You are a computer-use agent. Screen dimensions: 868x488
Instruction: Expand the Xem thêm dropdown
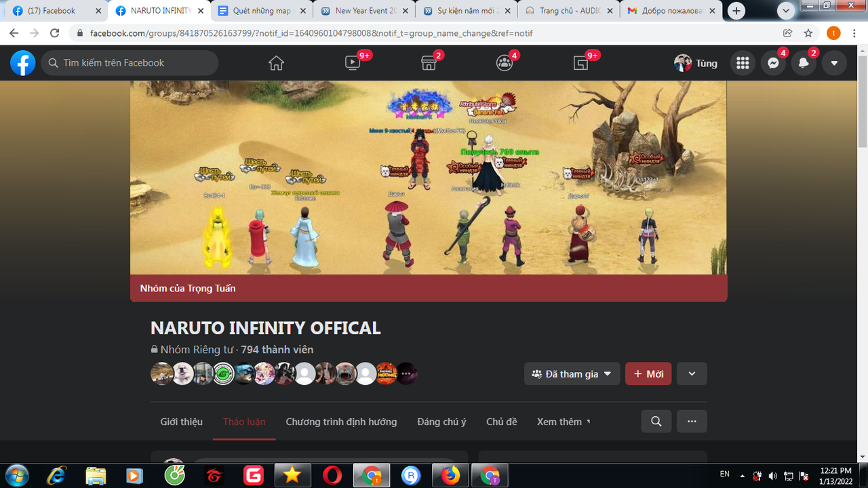(x=564, y=422)
